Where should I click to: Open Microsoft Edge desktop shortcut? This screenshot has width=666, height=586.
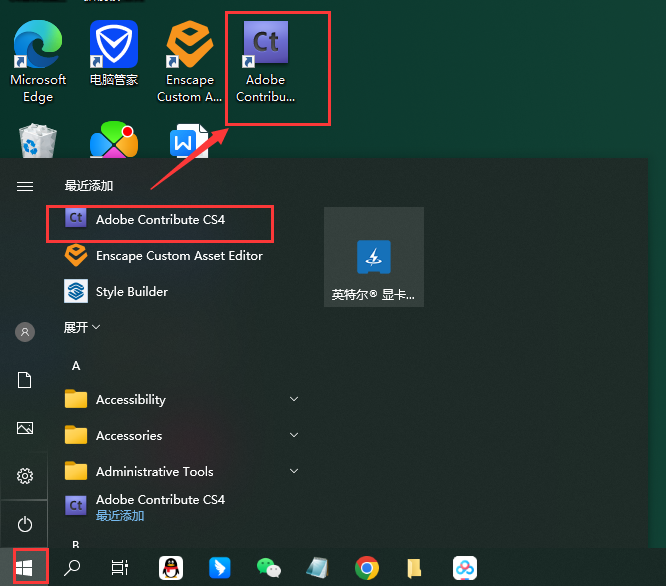tap(38, 61)
